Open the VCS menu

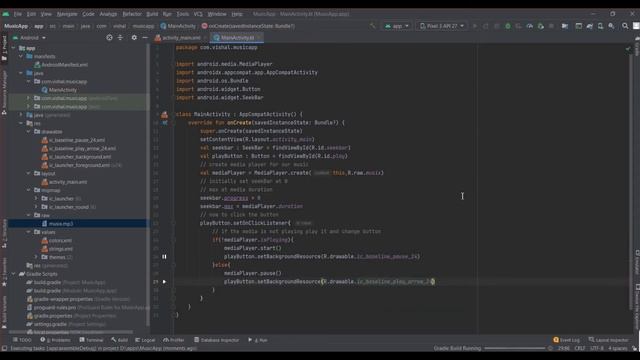pyautogui.click(x=198, y=14)
